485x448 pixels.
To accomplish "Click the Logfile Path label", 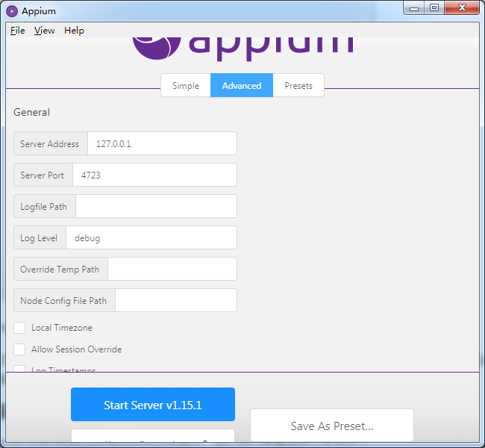I will pos(43,207).
